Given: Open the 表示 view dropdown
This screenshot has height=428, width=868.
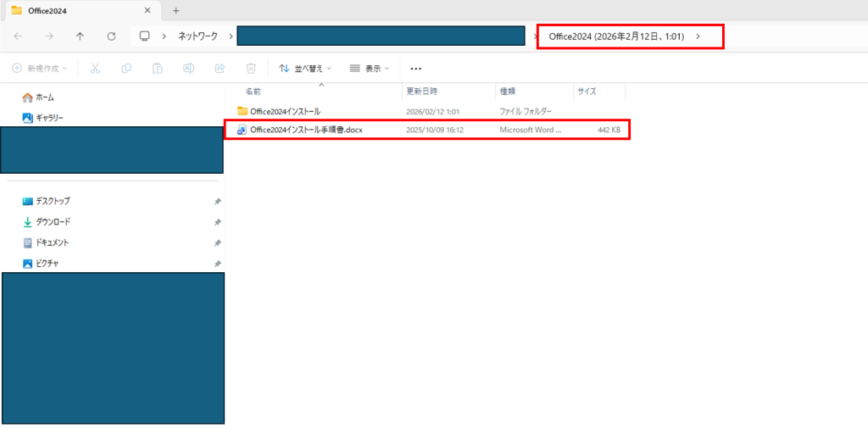Looking at the screenshot, I should click(x=370, y=68).
